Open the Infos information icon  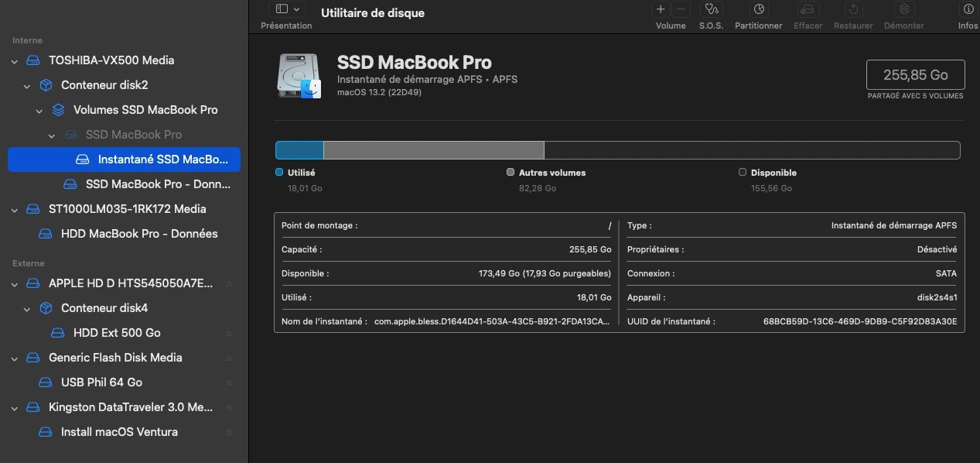[x=968, y=9]
